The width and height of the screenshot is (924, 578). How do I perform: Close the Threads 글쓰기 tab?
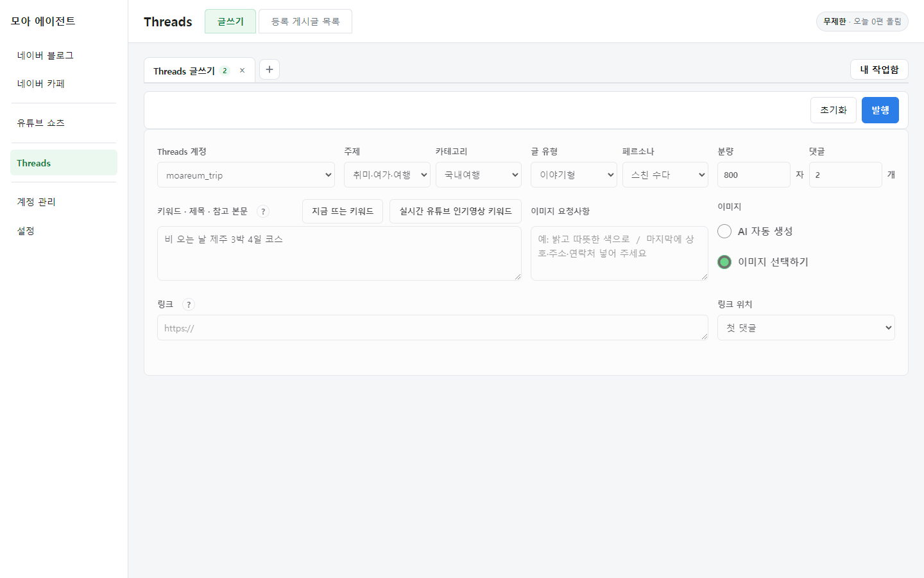pyautogui.click(x=242, y=71)
